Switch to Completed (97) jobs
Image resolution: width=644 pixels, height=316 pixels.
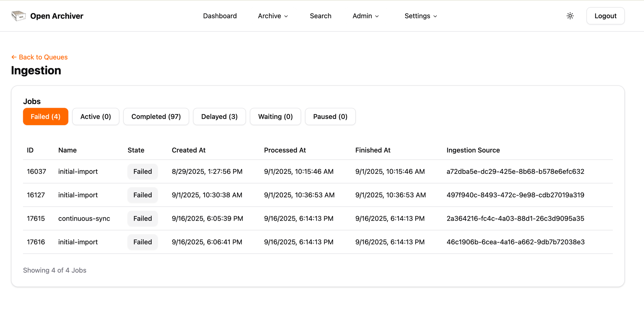[156, 116]
